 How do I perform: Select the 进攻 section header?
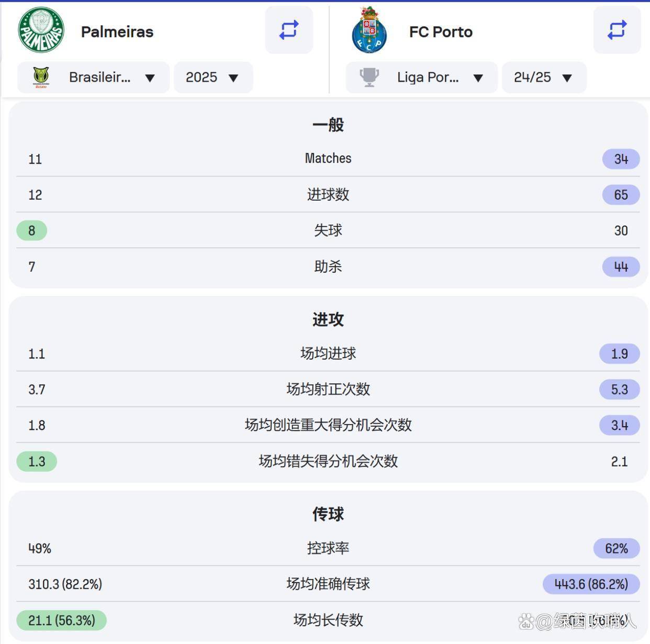(x=328, y=319)
